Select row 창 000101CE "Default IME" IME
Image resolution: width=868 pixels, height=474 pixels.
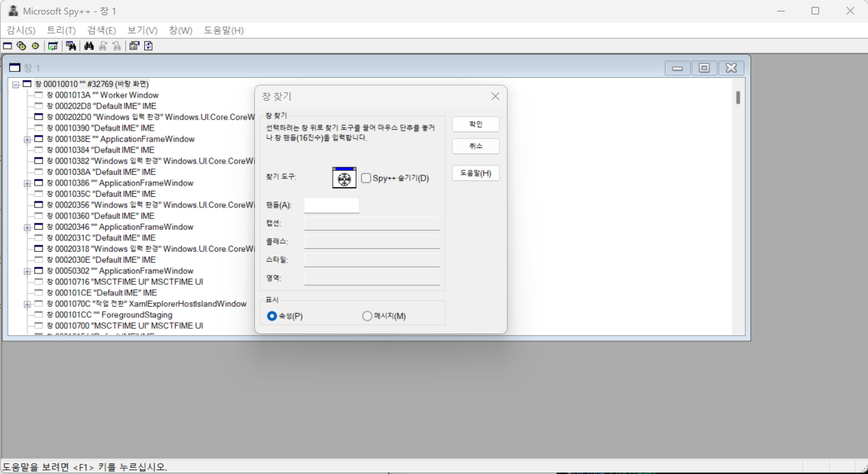[x=102, y=293]
